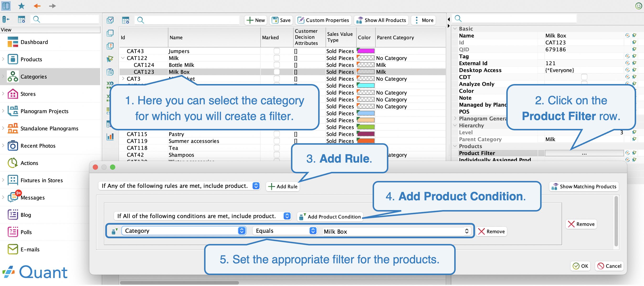Click the help documents icon in vertical toolbar
The width and height of the screenshot is (644, 286).
coord(110,46)
